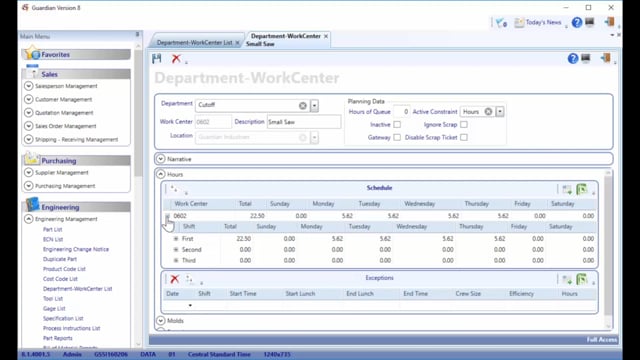The image size is (640, 360).
Task: Switch to Department-WorkCenter List tab
Action: click(194, 42)
